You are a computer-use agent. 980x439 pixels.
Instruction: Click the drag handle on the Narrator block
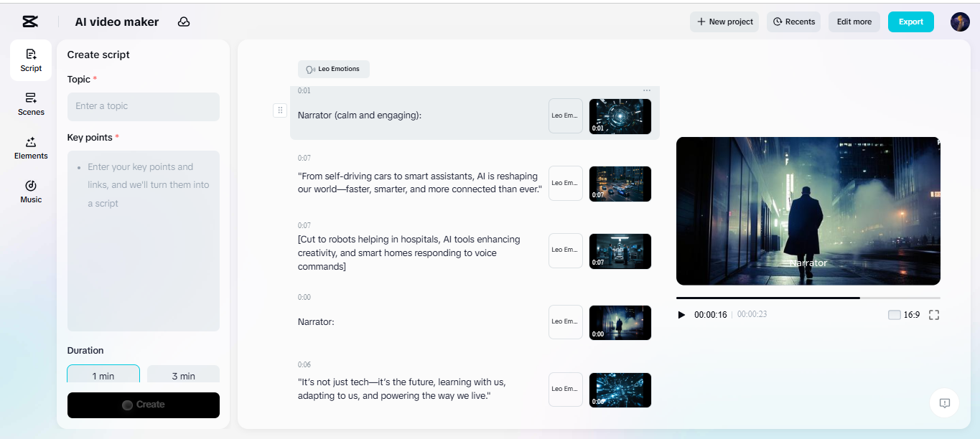280,110
